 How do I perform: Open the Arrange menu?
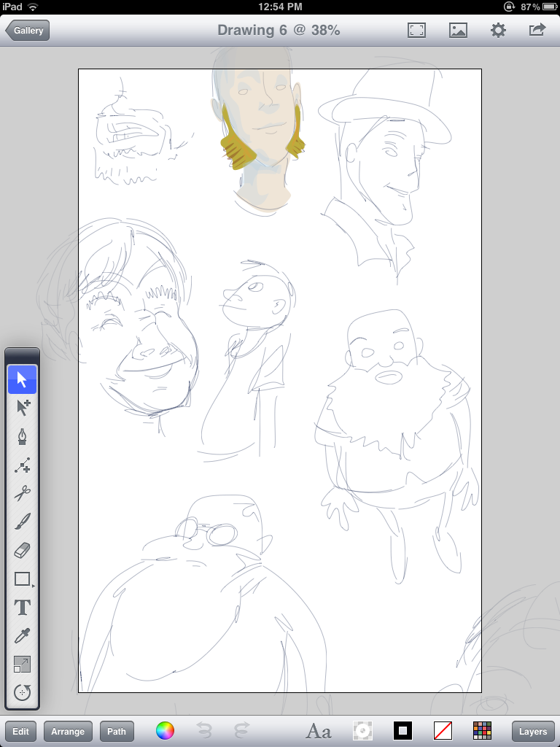pyautogui.click(x=68, y=732)
